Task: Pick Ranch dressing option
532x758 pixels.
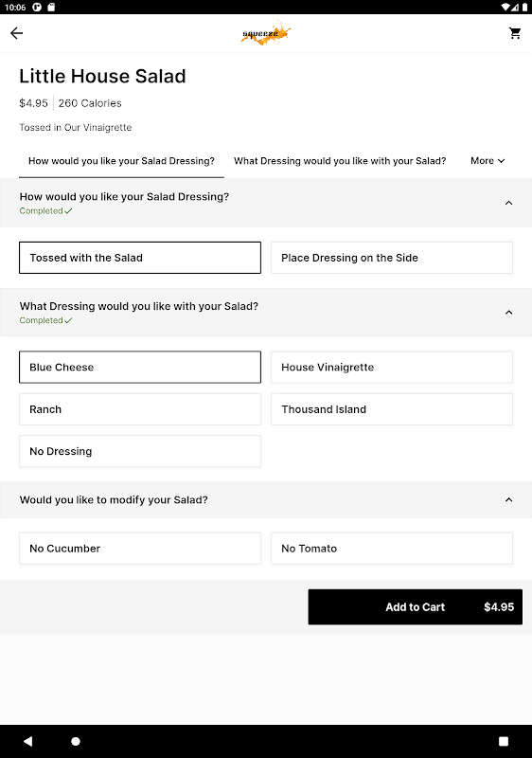Action: 140,409
